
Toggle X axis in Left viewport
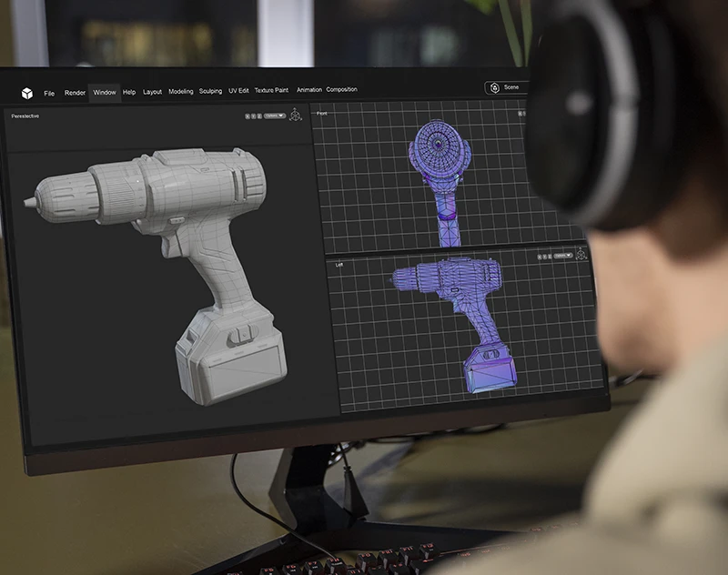coord(540,257)
